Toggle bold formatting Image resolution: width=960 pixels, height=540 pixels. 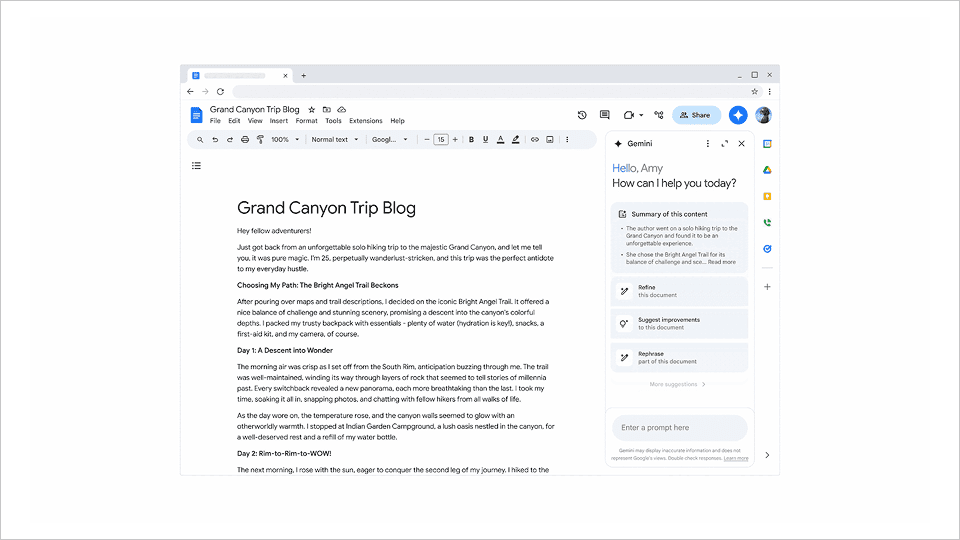click(x=471, y=140)
